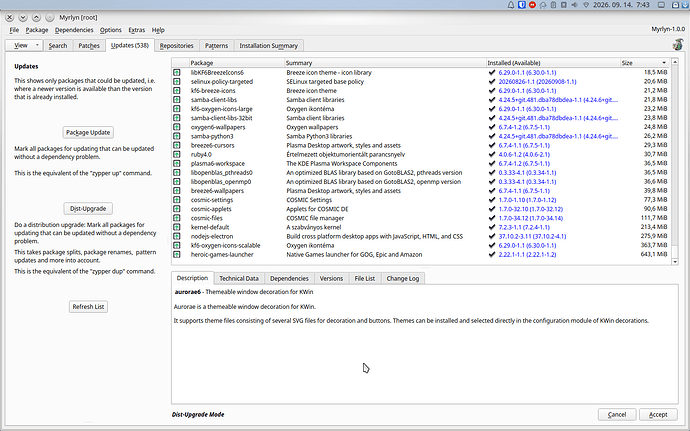Click update status icon for heroic-games-launcher

176,254
